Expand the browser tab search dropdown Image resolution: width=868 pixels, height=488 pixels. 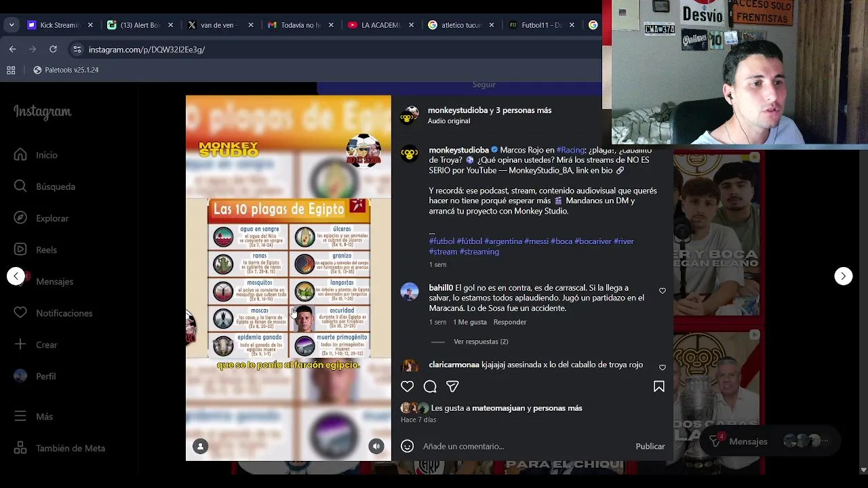(12, 25)
